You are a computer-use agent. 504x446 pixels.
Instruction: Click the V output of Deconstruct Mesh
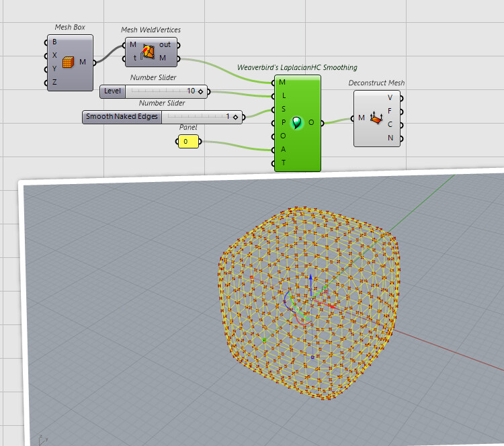coord(390,97)
